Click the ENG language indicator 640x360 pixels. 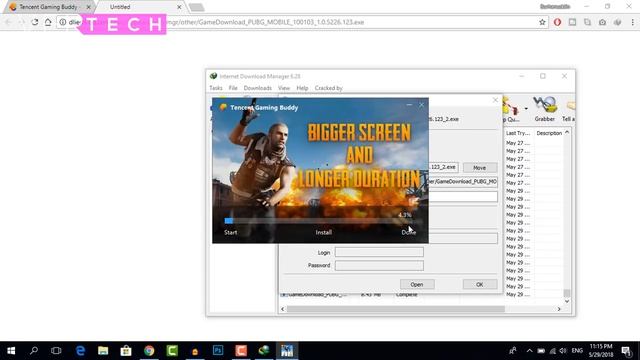(577, 351)
